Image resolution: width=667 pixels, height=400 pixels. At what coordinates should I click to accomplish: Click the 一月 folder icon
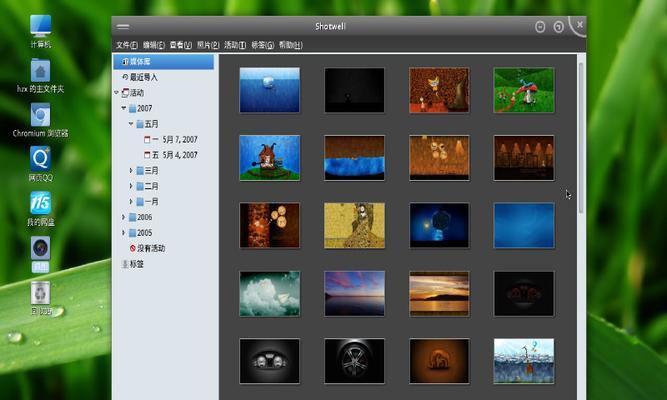coord(140,201)
